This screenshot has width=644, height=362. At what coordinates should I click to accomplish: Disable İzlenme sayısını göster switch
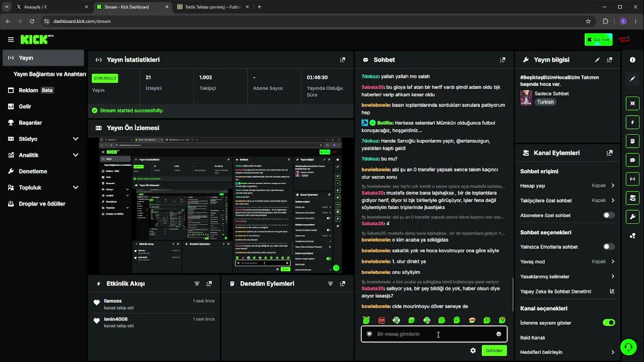609,323
